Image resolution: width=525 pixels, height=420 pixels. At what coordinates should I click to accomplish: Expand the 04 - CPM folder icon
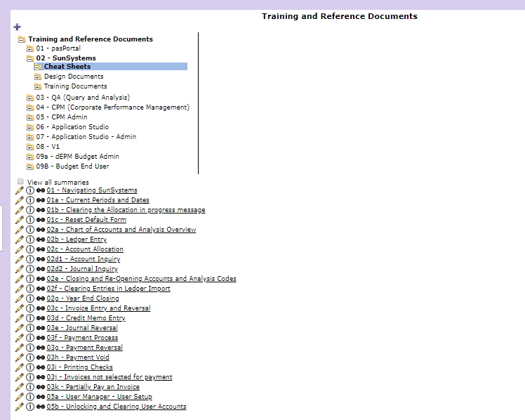pyautogui.click(x=29, y=107)
